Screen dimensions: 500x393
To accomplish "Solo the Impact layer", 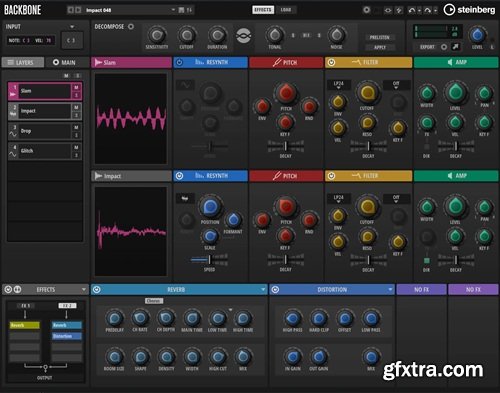I will 76,115.
